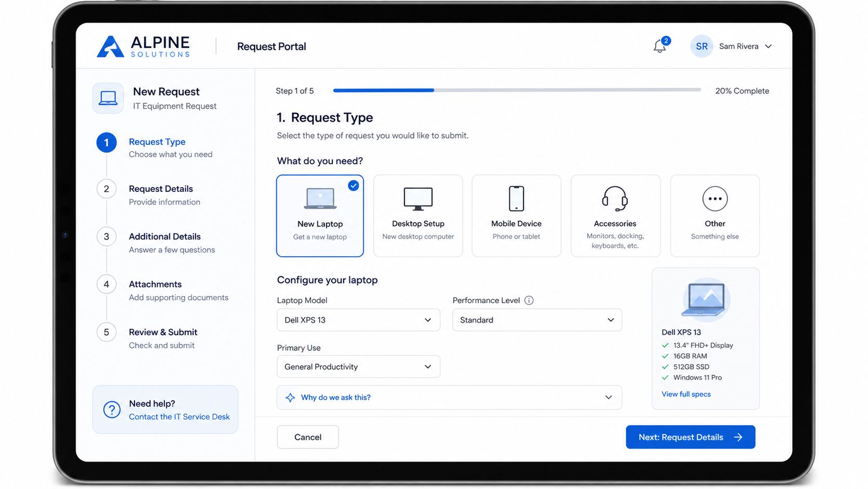
Task: Click the sparkle icon beside Why do we ask this
Action: 290,398
